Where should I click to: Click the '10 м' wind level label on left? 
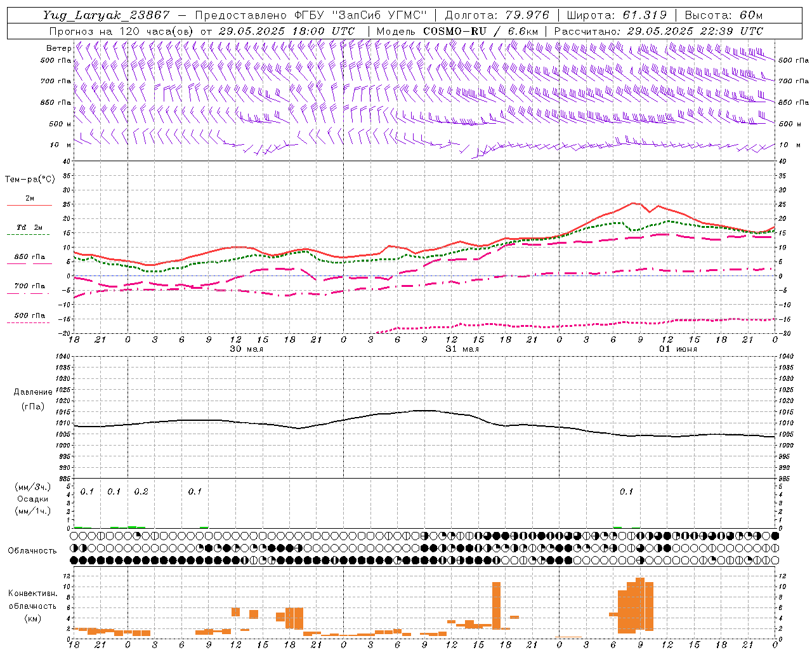62,145
